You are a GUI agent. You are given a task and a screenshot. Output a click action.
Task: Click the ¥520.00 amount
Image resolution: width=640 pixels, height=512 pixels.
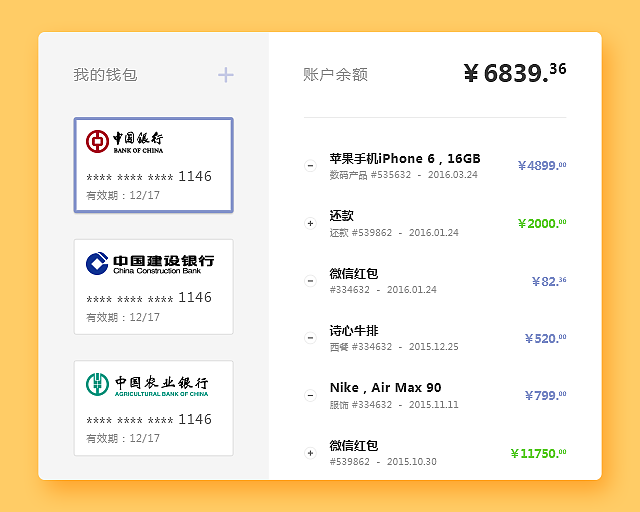coord(545,338)
